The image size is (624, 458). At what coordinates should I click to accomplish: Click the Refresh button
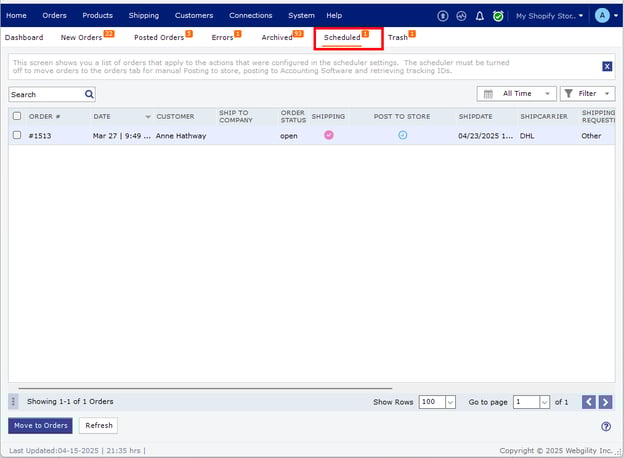(99, 425)
